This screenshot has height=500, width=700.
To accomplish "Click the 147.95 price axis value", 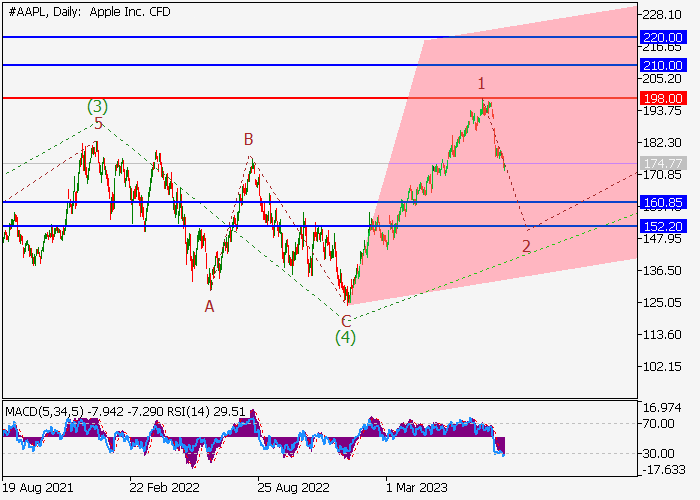I will tap(662, 239).
